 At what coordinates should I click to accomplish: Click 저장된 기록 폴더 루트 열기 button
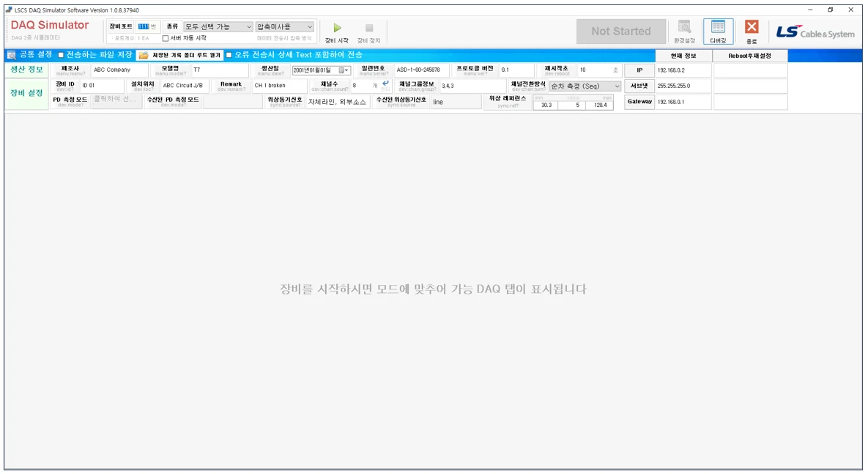pos(180,55)
